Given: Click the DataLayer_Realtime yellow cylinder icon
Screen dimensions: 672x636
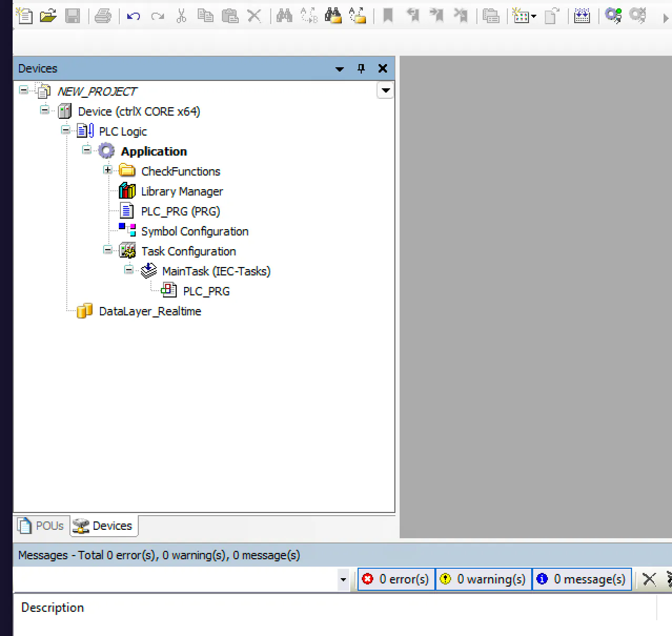Looking at the screenshot, I should pyautogui.click(x=84, y=311).
